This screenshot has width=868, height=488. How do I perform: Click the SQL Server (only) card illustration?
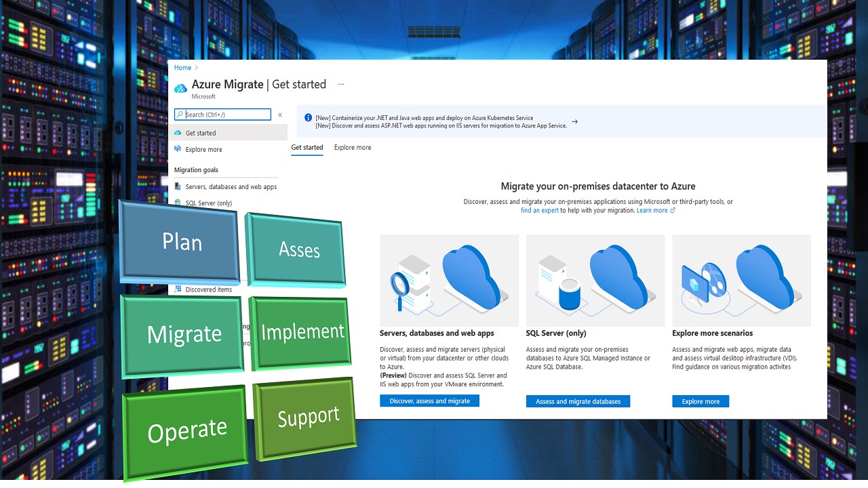(595, 280)
